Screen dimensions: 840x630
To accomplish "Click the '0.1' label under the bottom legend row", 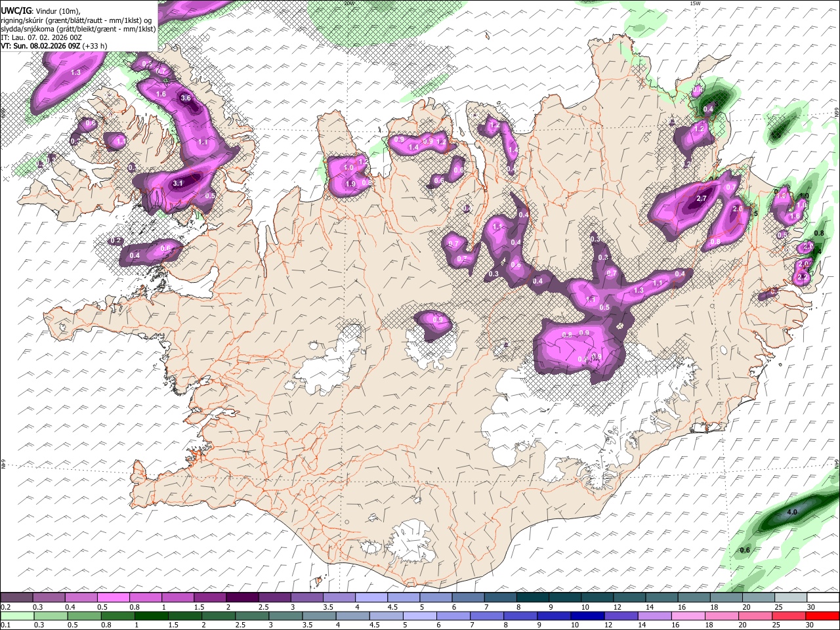I will tap(5, 625).
